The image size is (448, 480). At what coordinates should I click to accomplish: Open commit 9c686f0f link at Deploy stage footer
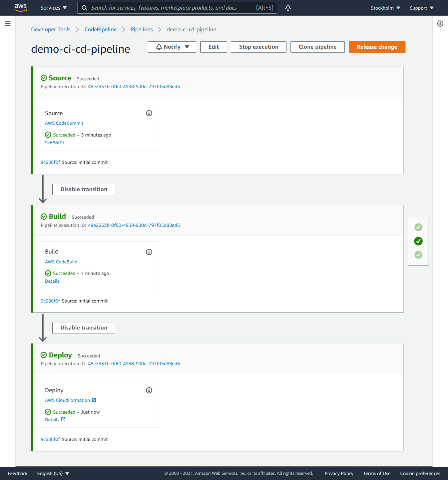point(50,439)
